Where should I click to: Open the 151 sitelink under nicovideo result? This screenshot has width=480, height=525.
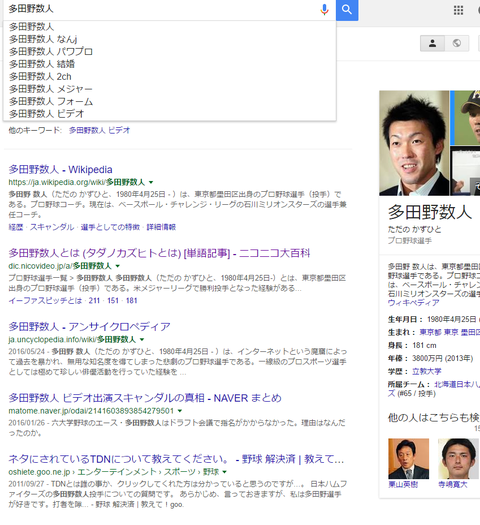point(113,301)
